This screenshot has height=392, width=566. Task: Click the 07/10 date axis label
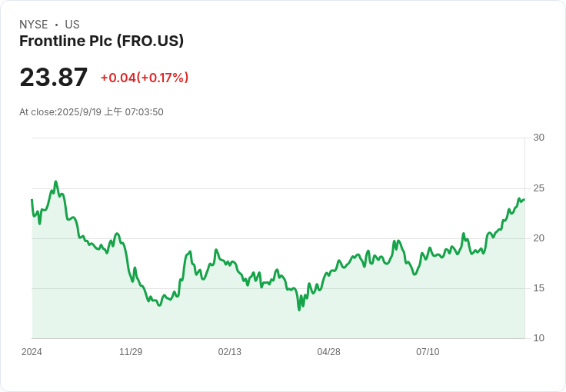(428, 352)
